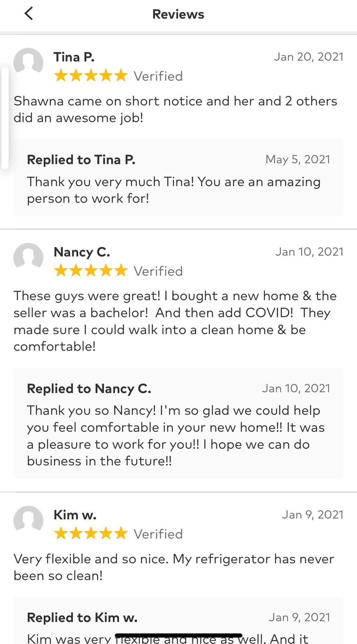Open reviewer name Tina P.
The height and width of the screenshot is (644, 357).
pyautogui.click(x=74, y=57)
